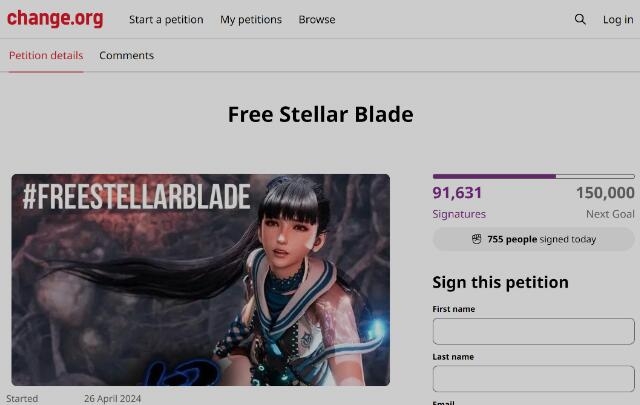640x405 pixels.
Task: Switch to the Comments tab
Action: point(127,56)
